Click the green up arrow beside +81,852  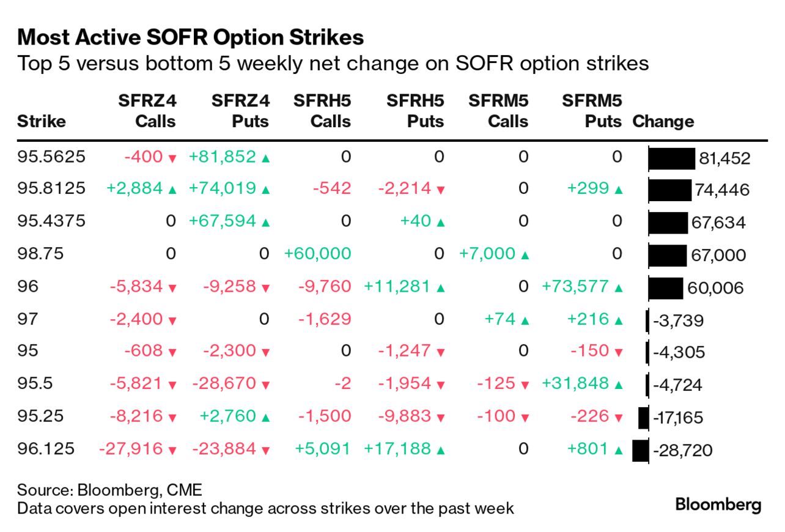[x=265, y=158]
